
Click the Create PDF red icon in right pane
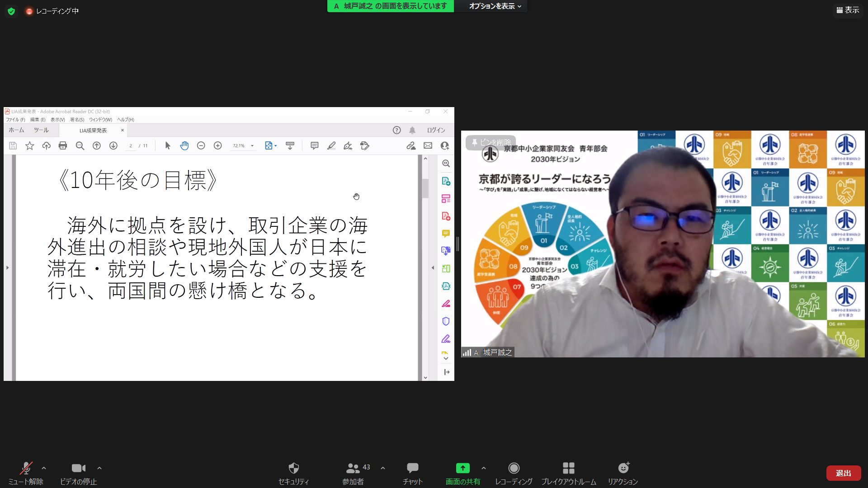coord(446,216)
